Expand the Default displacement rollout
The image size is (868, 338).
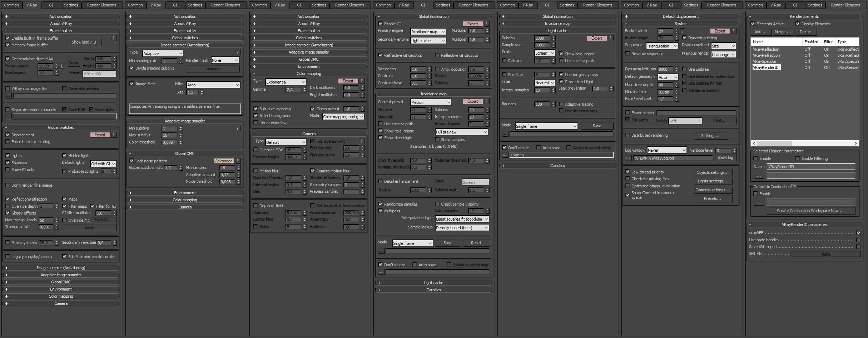pyautogui.click(x=680, y=16)
